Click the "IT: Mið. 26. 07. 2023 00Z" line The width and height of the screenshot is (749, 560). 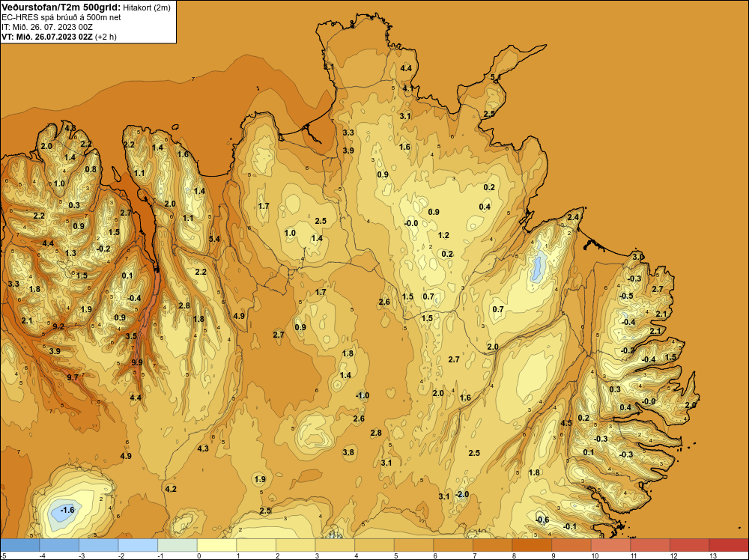click(x=47, y=27)
